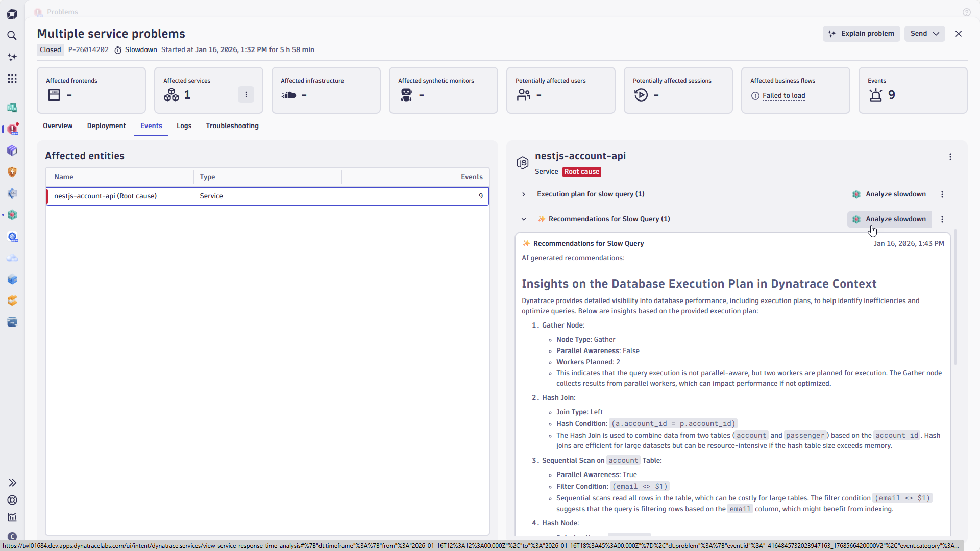
Task: Open the orange security shield app in sidebar
Action: 12,172
